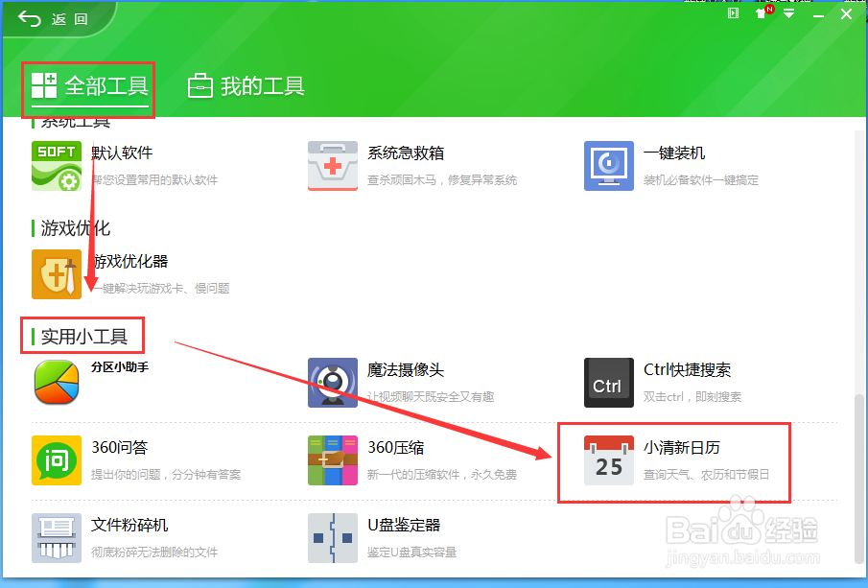
Task: Click the 实用小工具 section heading
Action: (84, 337)
